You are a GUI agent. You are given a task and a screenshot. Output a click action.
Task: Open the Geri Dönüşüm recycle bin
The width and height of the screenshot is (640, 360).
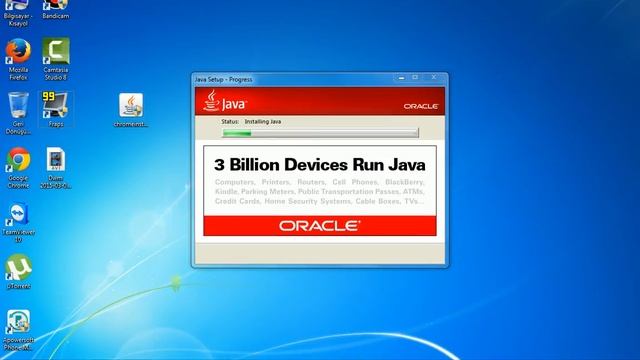coord(18,113)
